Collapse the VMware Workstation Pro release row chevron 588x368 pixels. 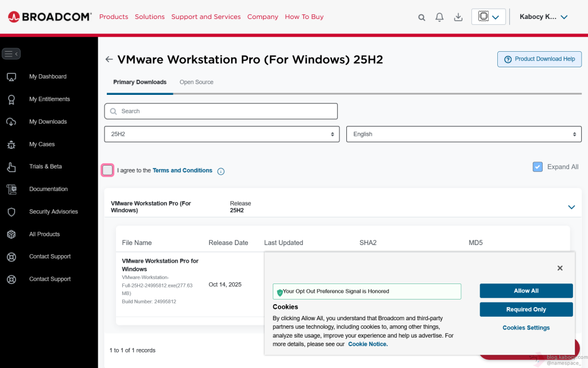(x=571, y=207)
